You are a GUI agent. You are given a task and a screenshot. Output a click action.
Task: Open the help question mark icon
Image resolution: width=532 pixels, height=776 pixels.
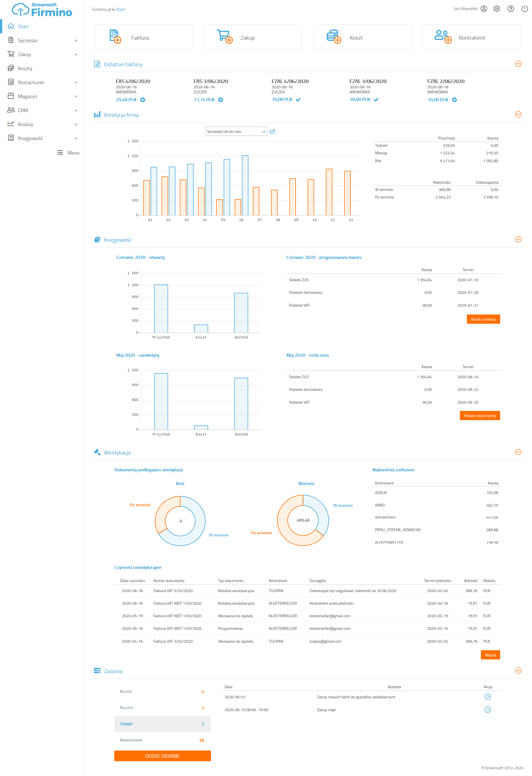tap(510, 9)
